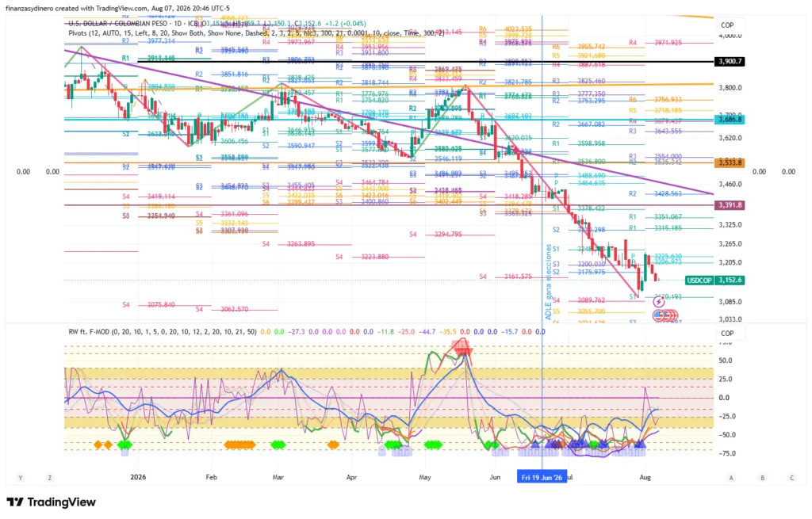Click the S4 3161.575 pivot label
Image resolution: width=812 pixels, height=519 pixels.
tap(505, 277)
